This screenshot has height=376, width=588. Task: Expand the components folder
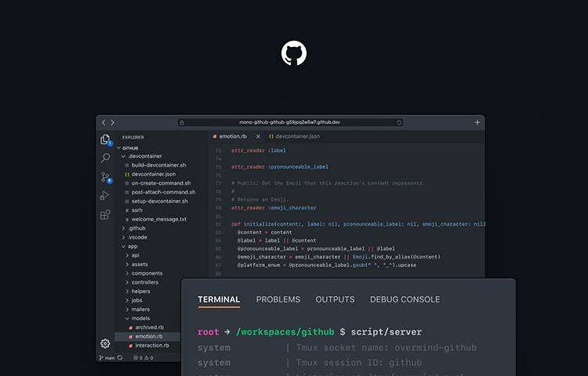(x=147, y=273)
